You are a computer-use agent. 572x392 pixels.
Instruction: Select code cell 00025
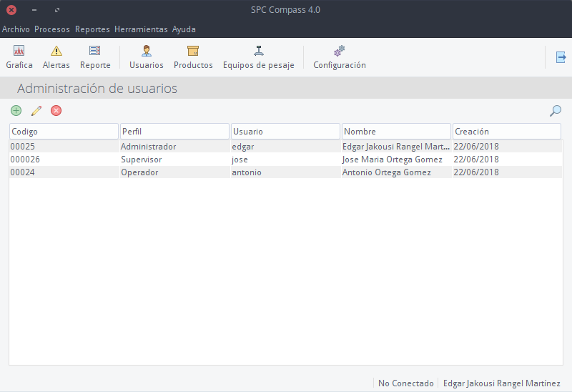point(64,147)
